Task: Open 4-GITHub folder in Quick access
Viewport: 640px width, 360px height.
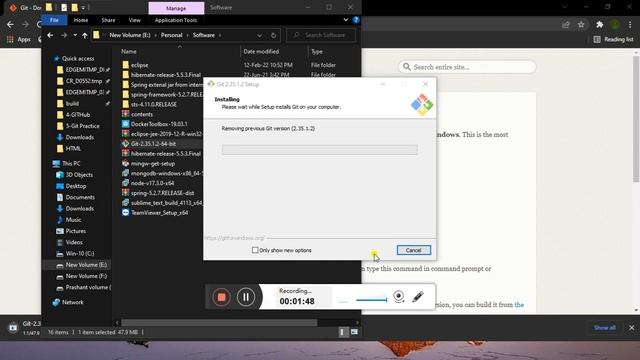Action: point(78,115)
